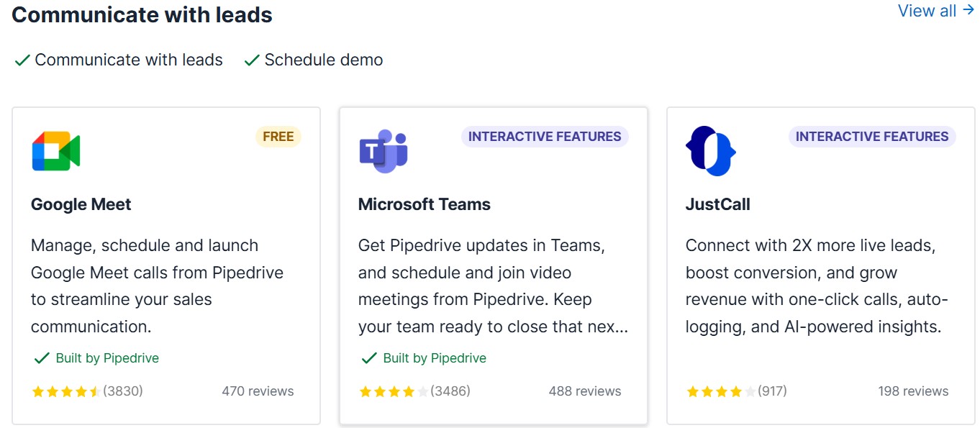Select the Schedule demo filter tag
This screenshot has width=980, height=428.
coord(314,60)
